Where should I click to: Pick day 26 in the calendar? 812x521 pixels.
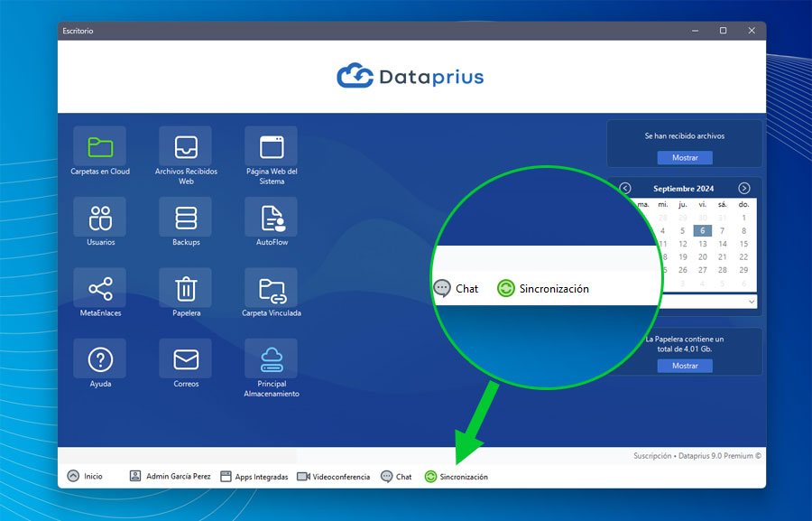click(x=683, y=270)
